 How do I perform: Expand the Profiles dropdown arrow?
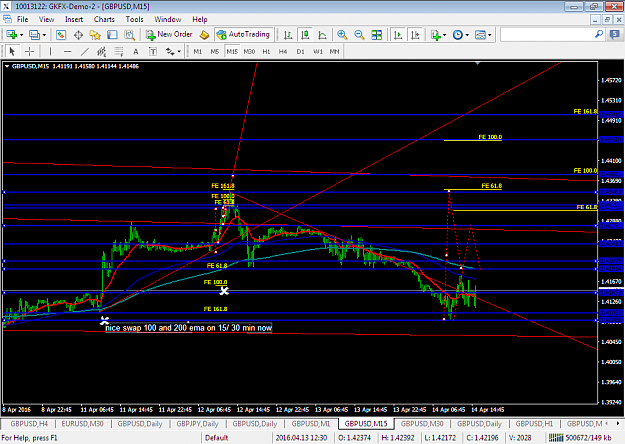click(44, 35)
